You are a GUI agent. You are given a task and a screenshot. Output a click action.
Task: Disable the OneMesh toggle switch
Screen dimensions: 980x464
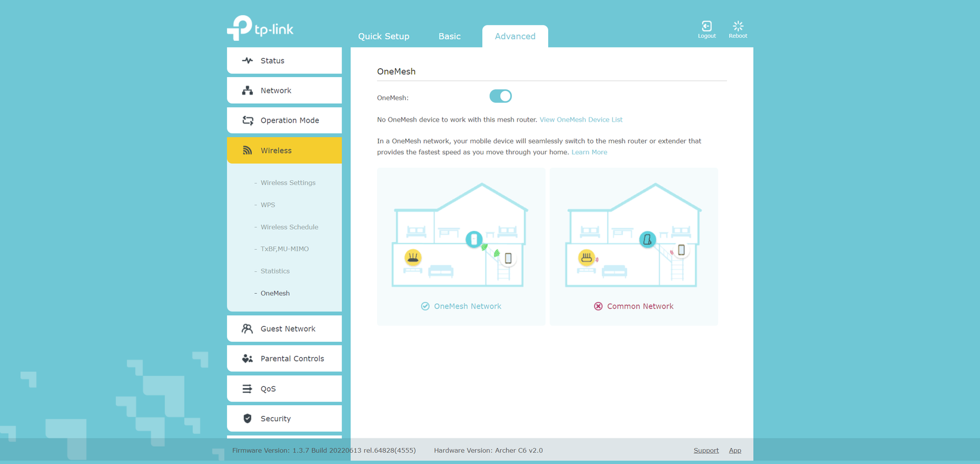[x=500, y=96]
